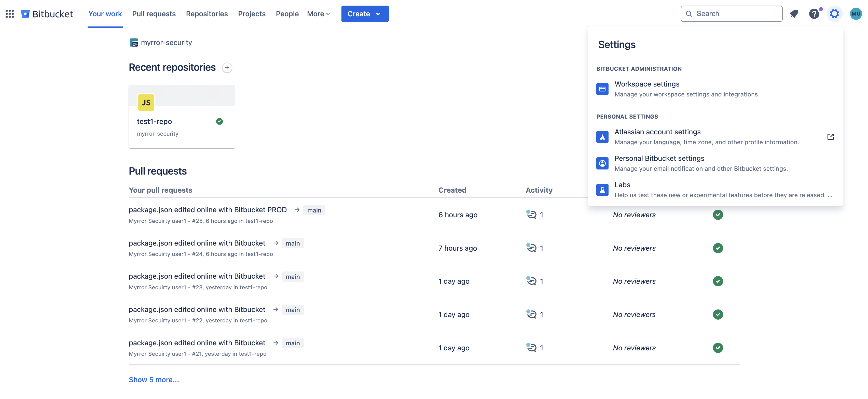This screenshot has height=399, width=868.
Task: Click the main branch tag on PR #25
Action: (314, 210)
